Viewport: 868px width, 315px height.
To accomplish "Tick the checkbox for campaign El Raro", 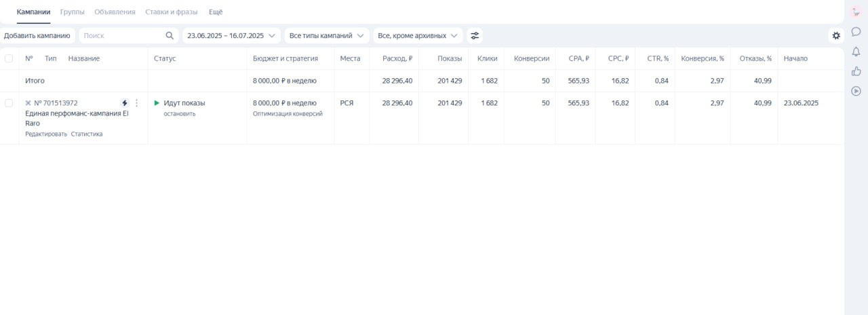I will (x=9, y=103).
